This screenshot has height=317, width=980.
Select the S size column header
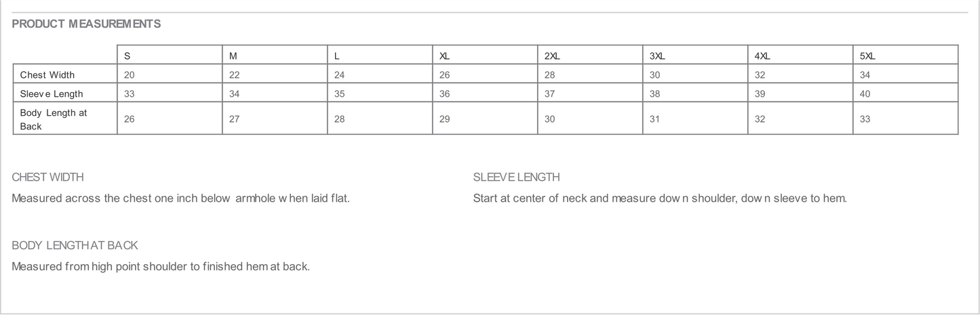coord(128,56)
